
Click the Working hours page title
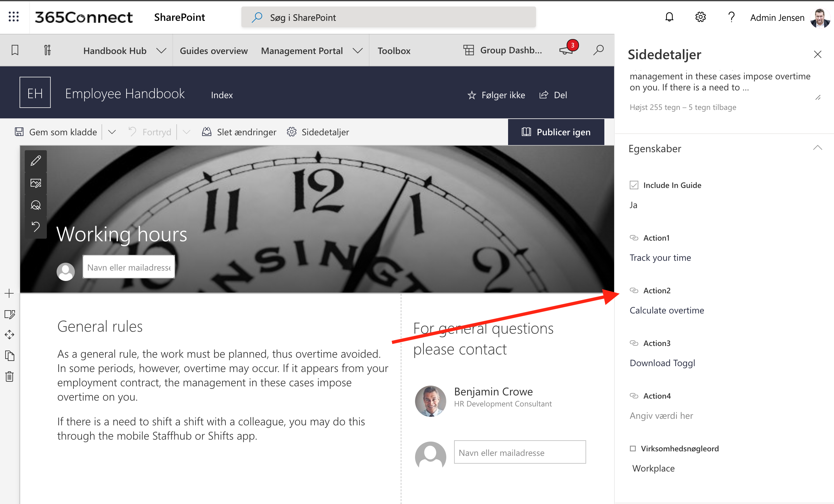(x=122, y=234)
